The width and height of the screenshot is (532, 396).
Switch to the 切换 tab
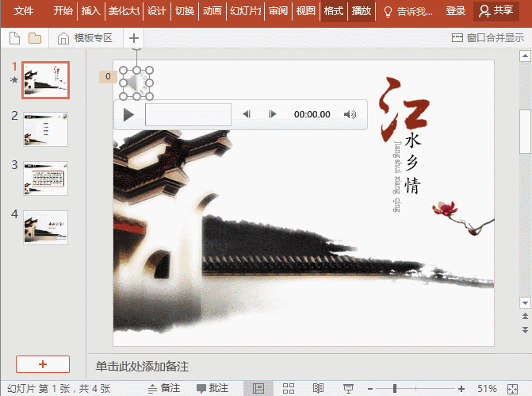point(185,11)
